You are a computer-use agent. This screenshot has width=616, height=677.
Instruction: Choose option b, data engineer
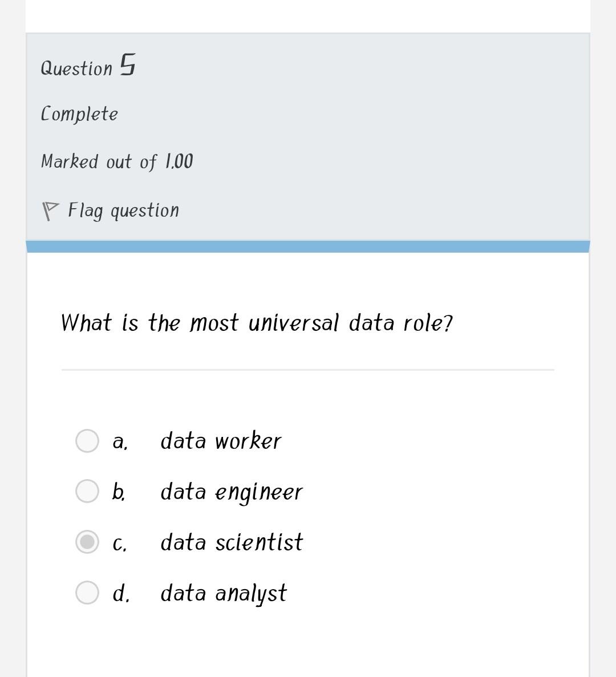[x=87, y=491]
